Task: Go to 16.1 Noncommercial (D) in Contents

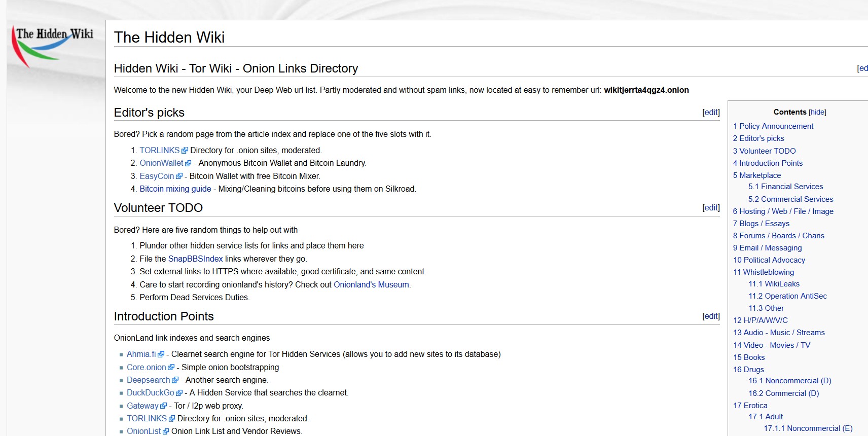Action: [790, 381]
